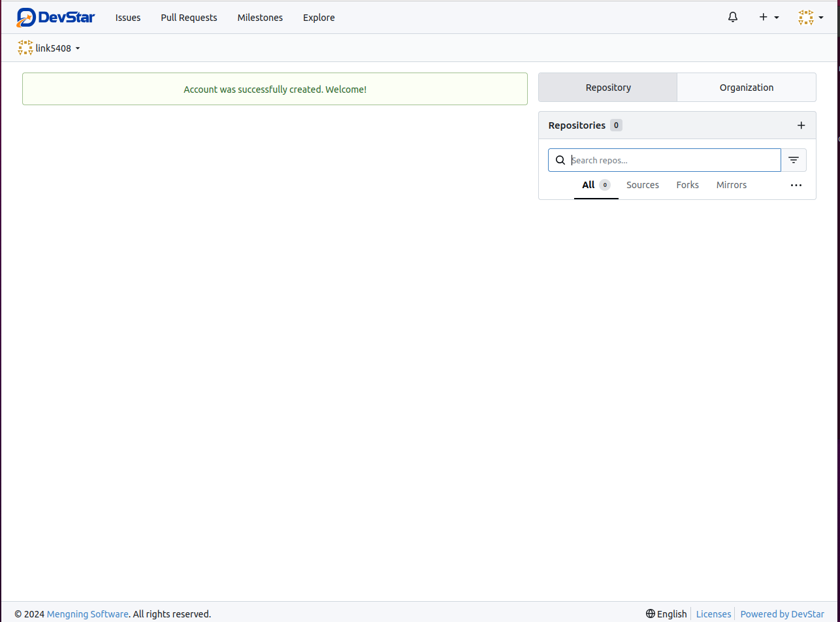Open notifications via the bell icon
Viewport: 840px width, 622px height.
(732, 17)
